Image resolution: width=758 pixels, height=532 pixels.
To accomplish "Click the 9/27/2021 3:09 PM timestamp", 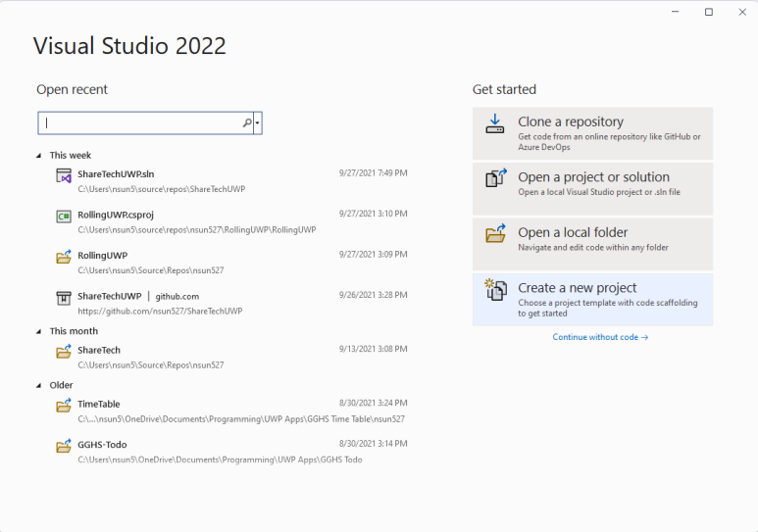I will pos(374,254).
